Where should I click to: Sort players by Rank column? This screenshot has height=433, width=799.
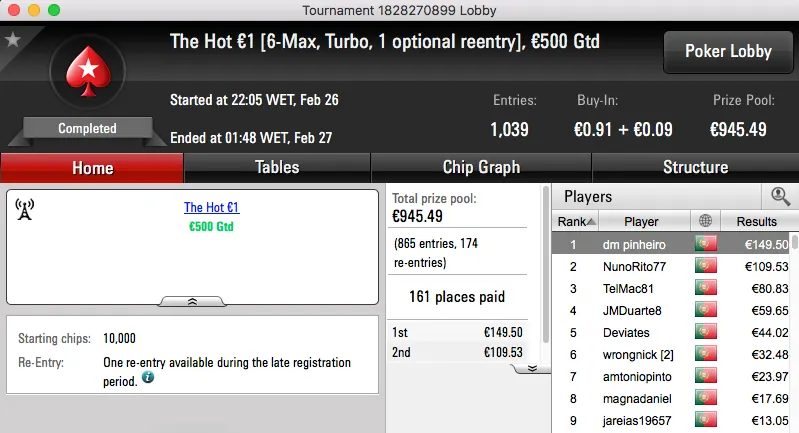coord(576,221)
